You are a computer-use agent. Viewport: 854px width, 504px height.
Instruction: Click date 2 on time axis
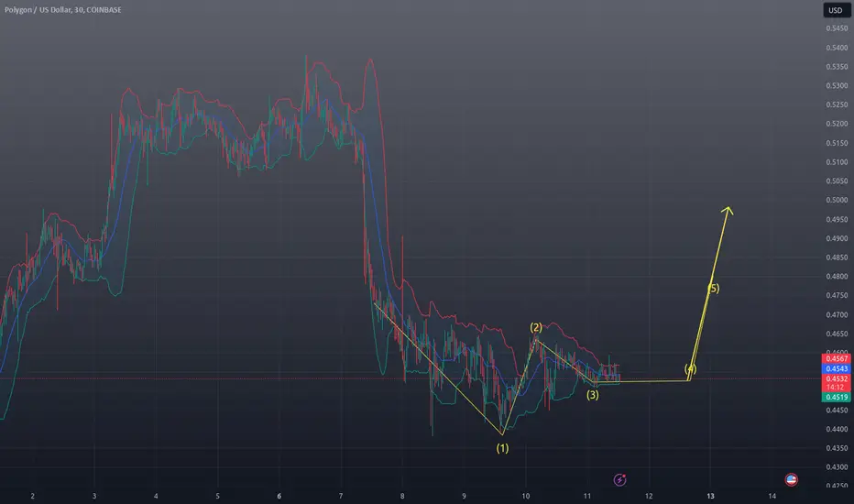coord(33,496)
